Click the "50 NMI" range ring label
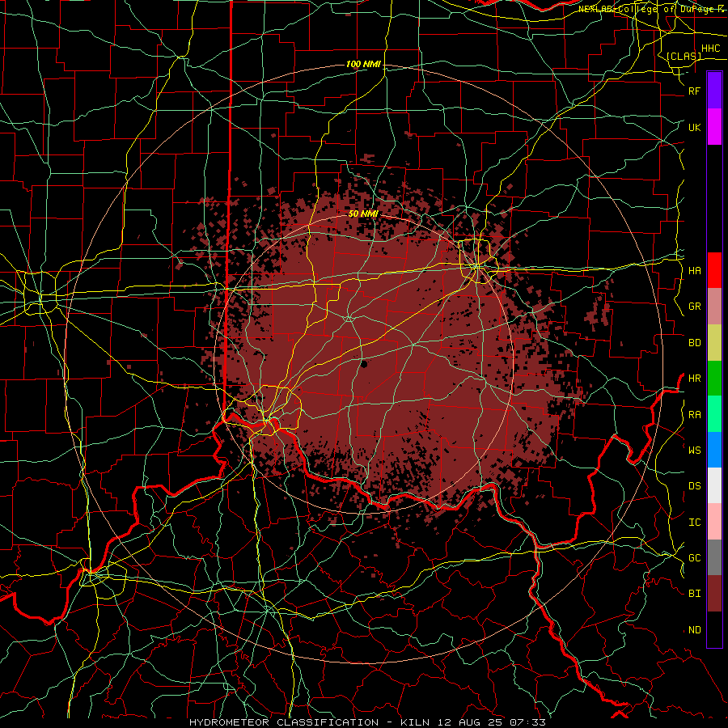Viewport: 728px width, 728px height. (x=363, y=214)
